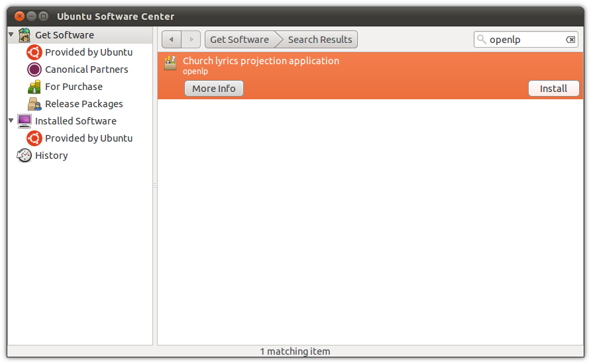Install the openlp application

pos(553,89)
